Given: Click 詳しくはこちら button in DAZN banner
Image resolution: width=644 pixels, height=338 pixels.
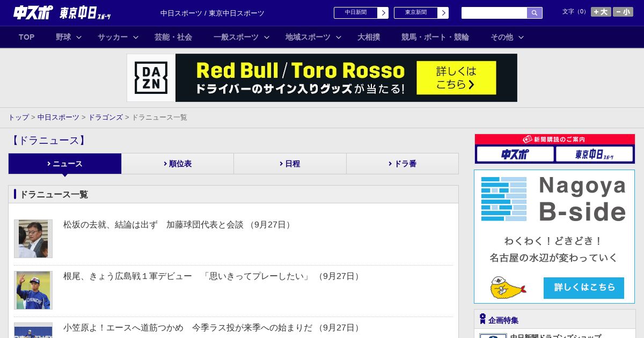Looking at the screenshot, I should (456, 78).
